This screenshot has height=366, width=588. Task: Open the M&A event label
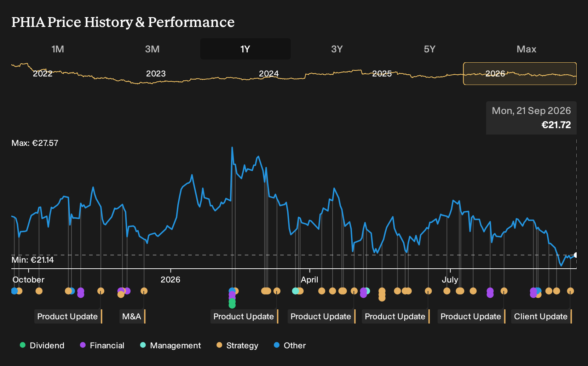(133, 316)
